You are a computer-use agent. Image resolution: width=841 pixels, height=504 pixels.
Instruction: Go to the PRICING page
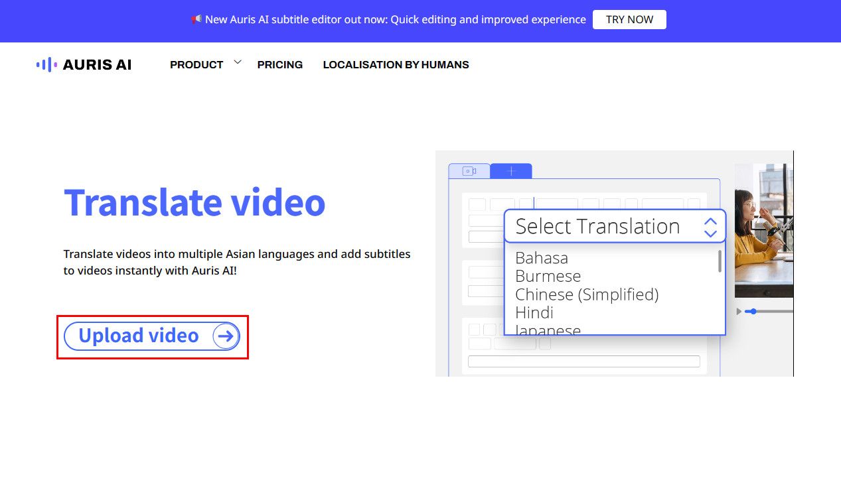pyautogui.click(x=280, y=65)
